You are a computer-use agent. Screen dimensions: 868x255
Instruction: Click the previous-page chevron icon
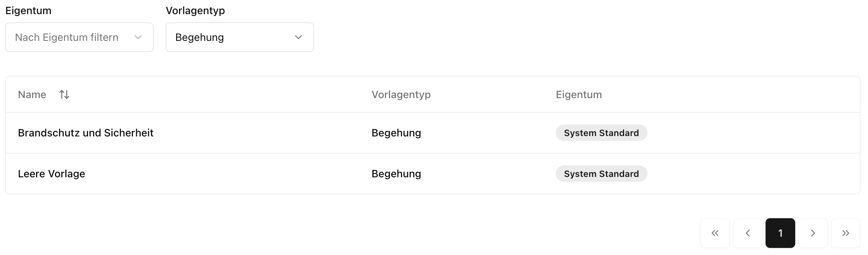click(x=748, y=233)
